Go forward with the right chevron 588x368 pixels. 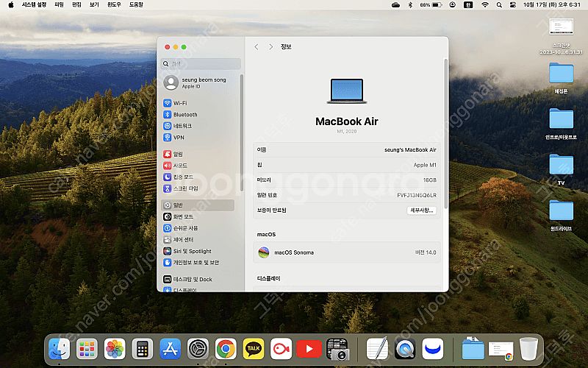tap(270, 47)
